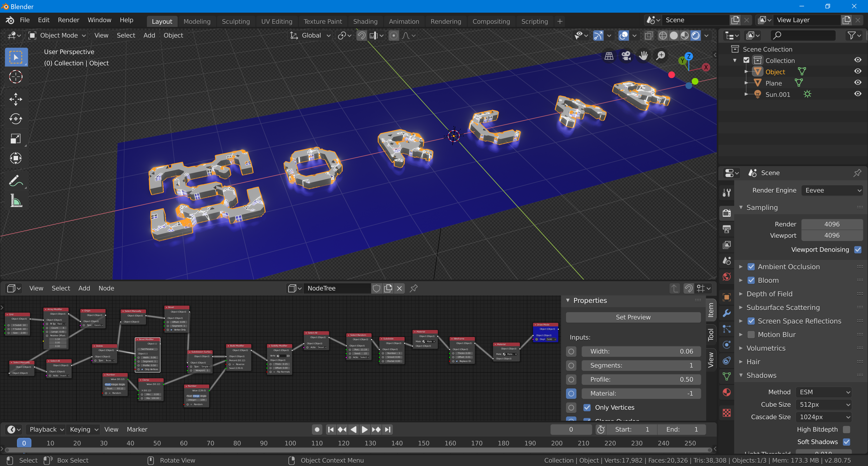868x466 pixels.
Task: Open the Modifiers wrench properties tab
Action: tap(726, 313)
